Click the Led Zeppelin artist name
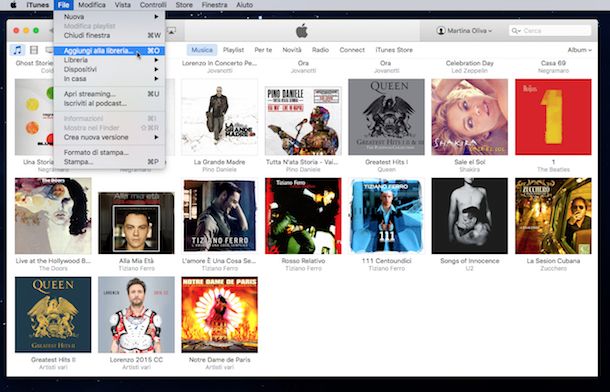610x392 pixels. pyautogui.click(x=470, y=71)
